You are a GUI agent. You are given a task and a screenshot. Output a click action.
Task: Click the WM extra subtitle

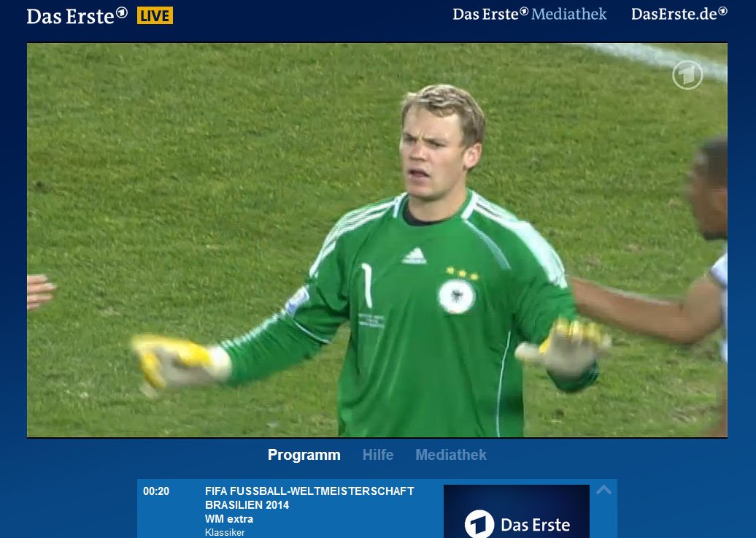click(229, 519)
